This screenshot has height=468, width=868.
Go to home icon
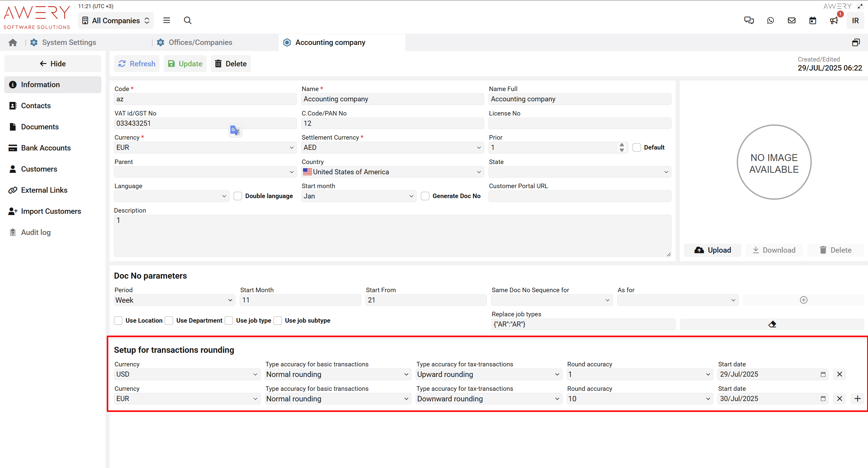13,43
